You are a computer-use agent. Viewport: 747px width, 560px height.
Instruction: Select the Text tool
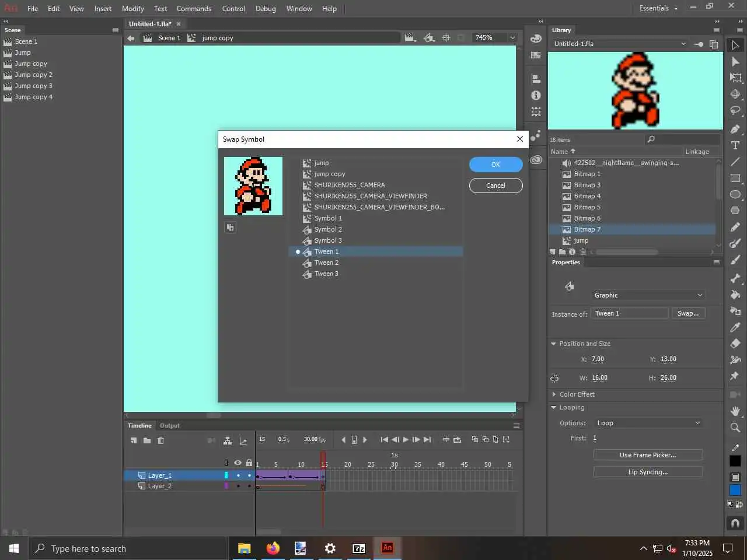coord(735,145)
